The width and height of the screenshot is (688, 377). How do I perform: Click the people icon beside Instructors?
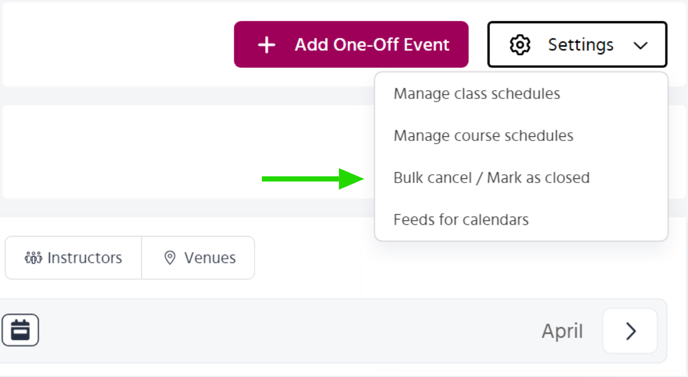[x=33, y=258]
